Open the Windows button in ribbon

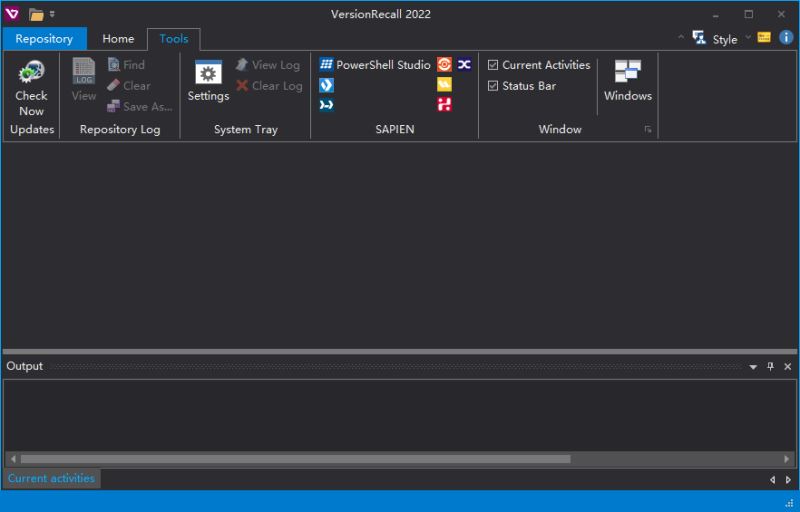pyautogui.click(x=628, y=81)
